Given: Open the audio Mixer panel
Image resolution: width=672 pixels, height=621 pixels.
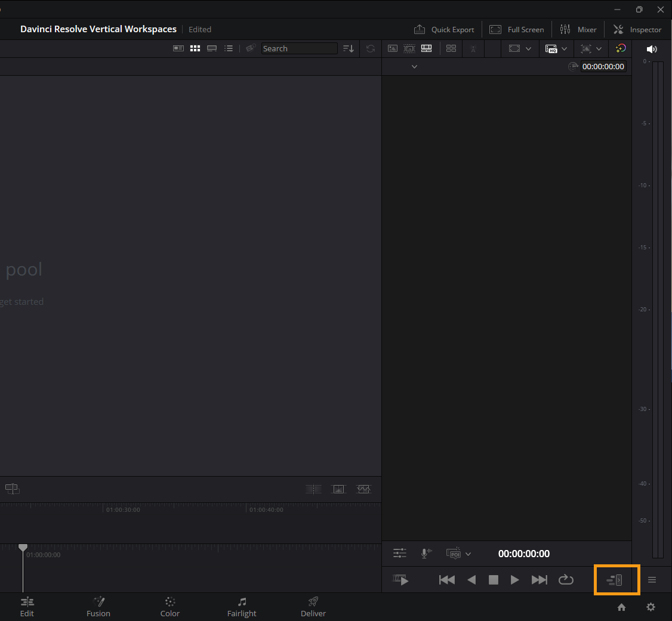Looking at the screenshot, I should [578, 30].
